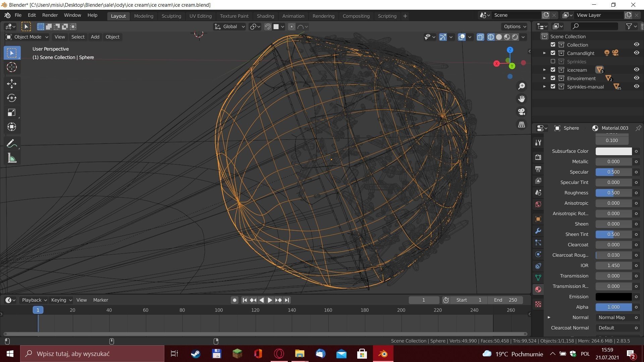This screenshot has height=362, width=644.
Task: Uncheck the Camandlight collection checkbox
Action: [553, 53]
